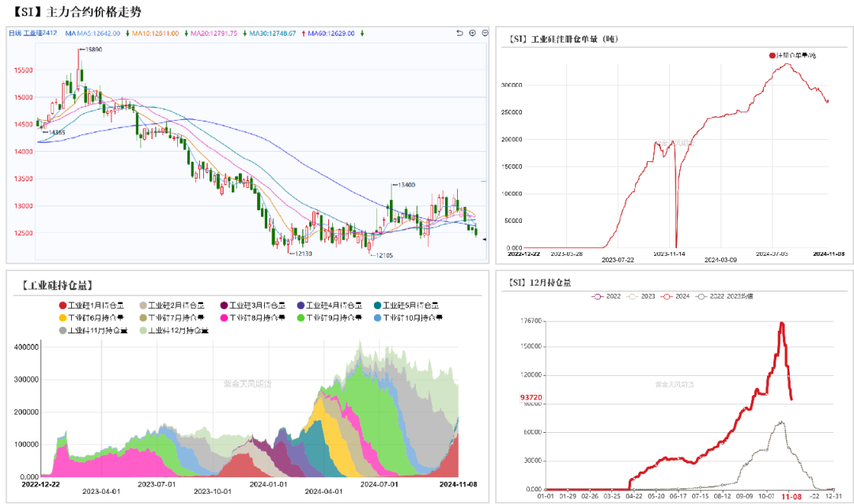The height and width of the screenshot is (504, 854).
Task: Click the 13400 high price marker on chart
Action: coord(406,184)
